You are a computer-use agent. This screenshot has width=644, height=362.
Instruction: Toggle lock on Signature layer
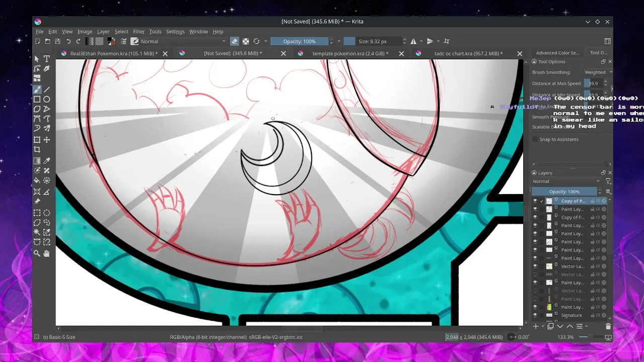(592, 315)
